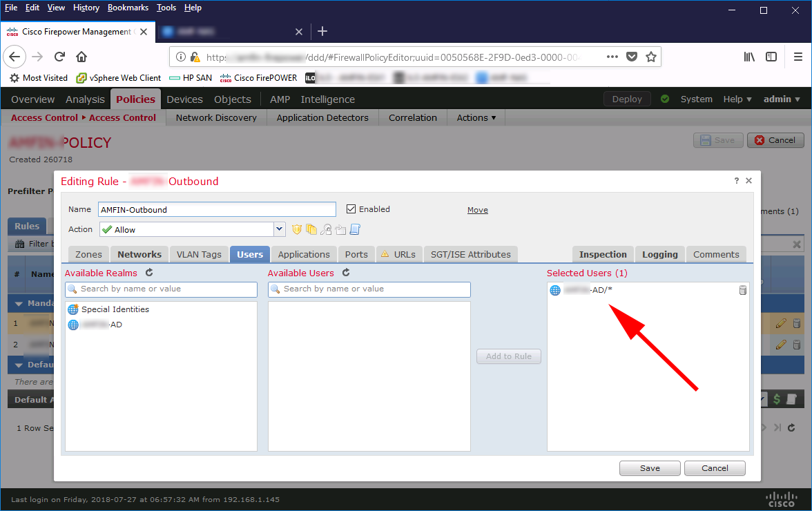Remove the selected AD user with trash icon
812x511 pixels.
tap(742, 290)
